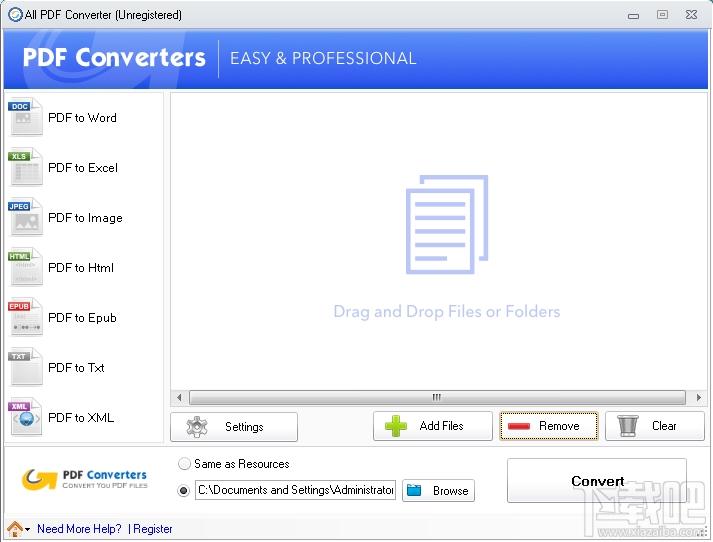Select the PDF to Excel XLS icon
The image size is (713, 542).
(25, 167)
